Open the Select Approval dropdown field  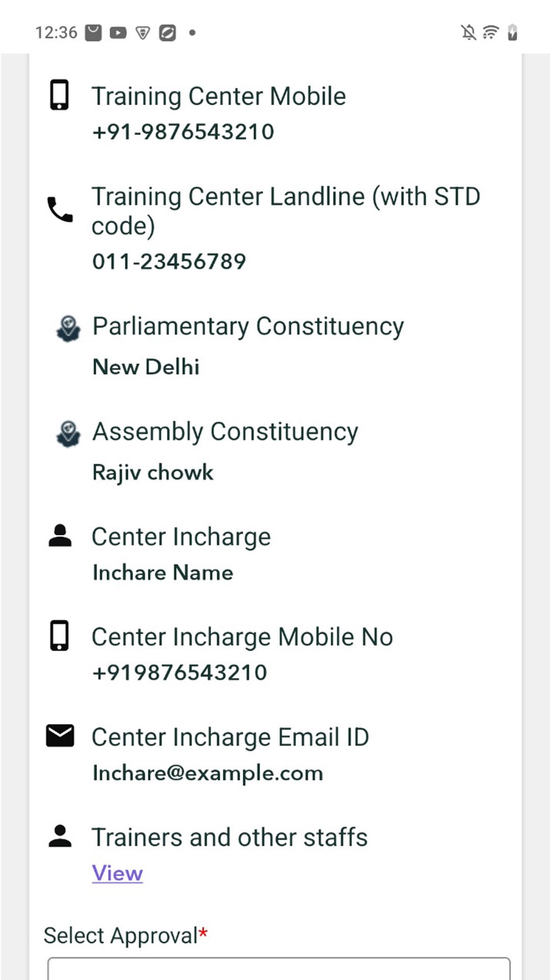279,969
